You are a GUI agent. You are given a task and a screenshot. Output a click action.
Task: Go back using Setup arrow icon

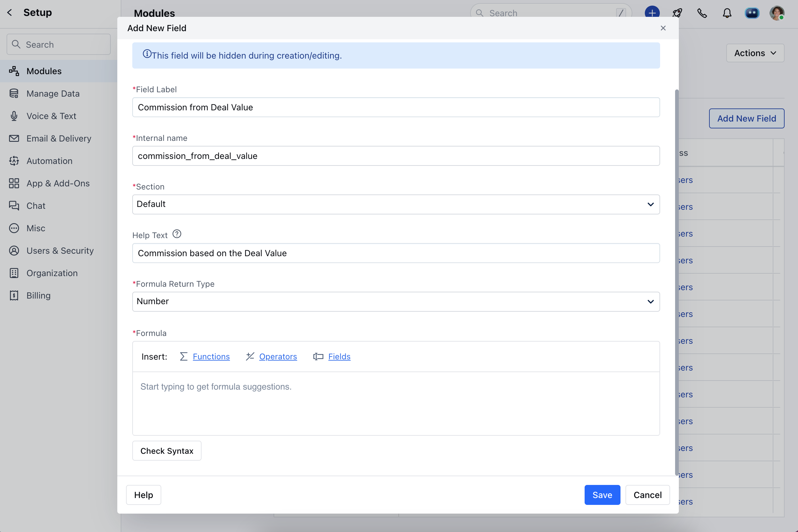coord(9,12)
